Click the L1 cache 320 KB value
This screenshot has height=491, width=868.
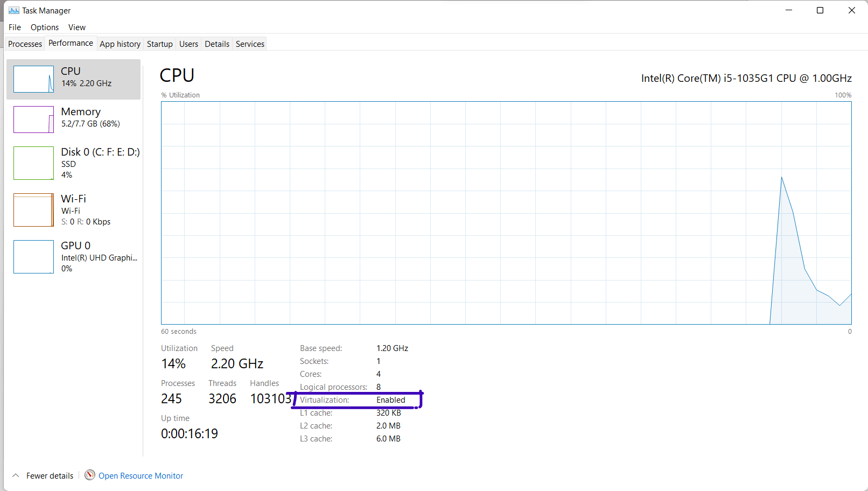tap(389, 413)
